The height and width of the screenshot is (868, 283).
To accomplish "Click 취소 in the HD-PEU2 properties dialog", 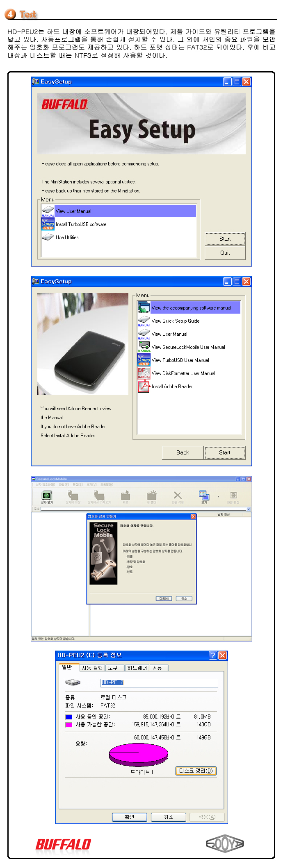I will (x=168, y=817).
